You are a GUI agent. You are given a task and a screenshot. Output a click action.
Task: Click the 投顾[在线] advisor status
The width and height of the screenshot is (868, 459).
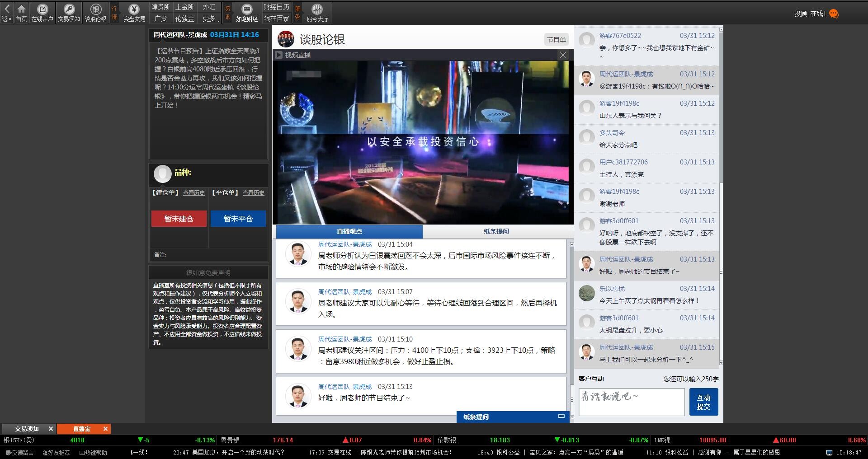tap(810, 14)
